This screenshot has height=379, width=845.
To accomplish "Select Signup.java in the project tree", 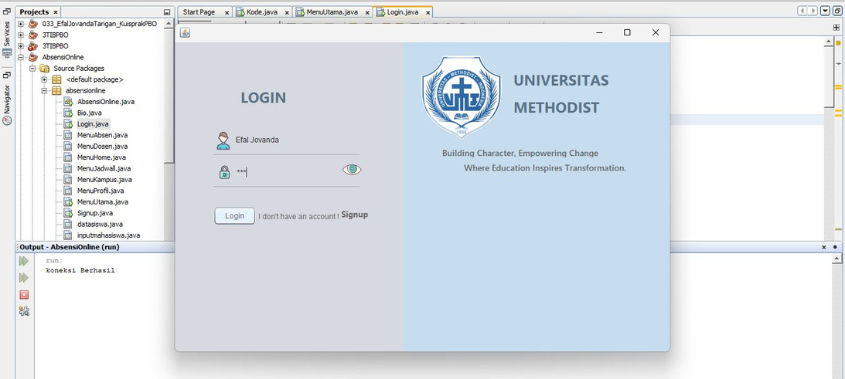I will click(94, 213).
